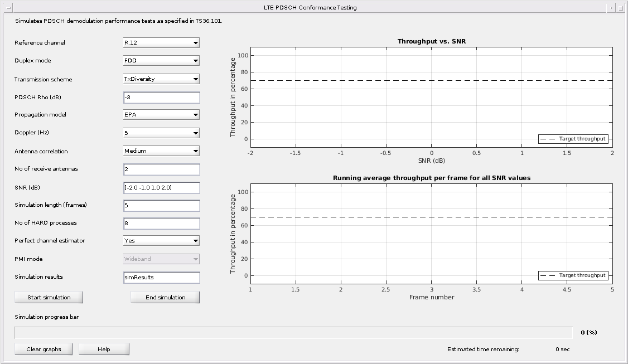Click Target throughput legend in upper plot
This screenshot has width=628, height=364.
[x=573, y=139]
